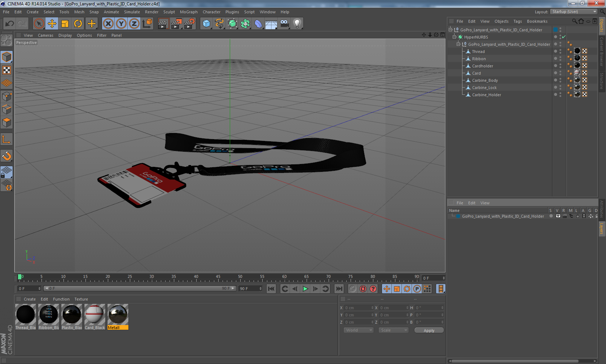Viewport: 606px width, 364px height.
Task: Click the coordinate system icon
Action: tap(147, 24)
